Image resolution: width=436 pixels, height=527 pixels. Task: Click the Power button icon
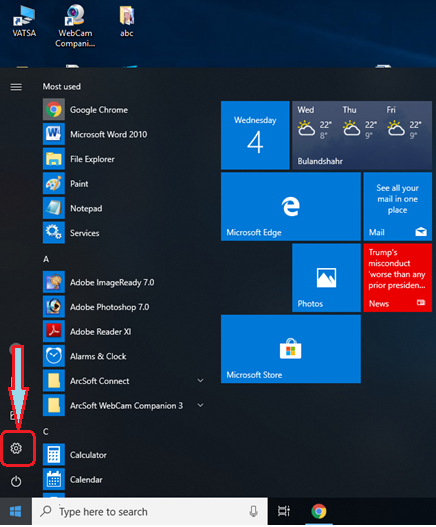pyautogui.click(x=16, y=481)
